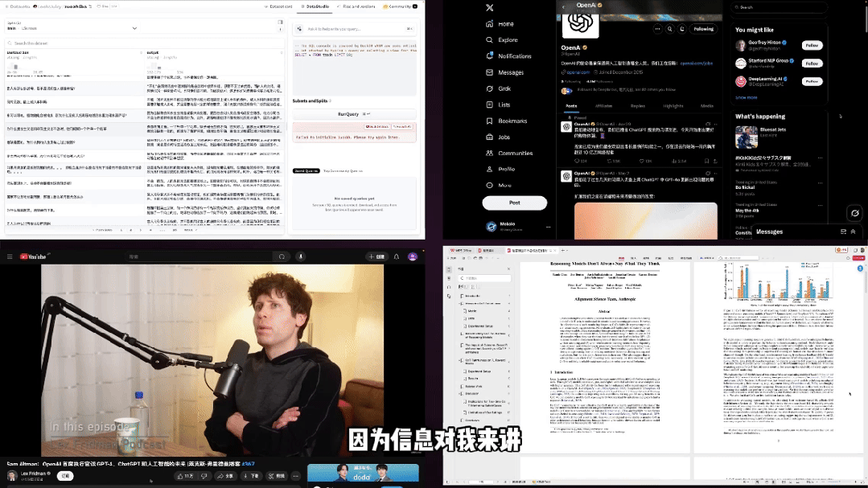The height and width of the screenshot is (488, 868).
Task: Open the YouTube hamburger menu
Action: coord(10,256)
